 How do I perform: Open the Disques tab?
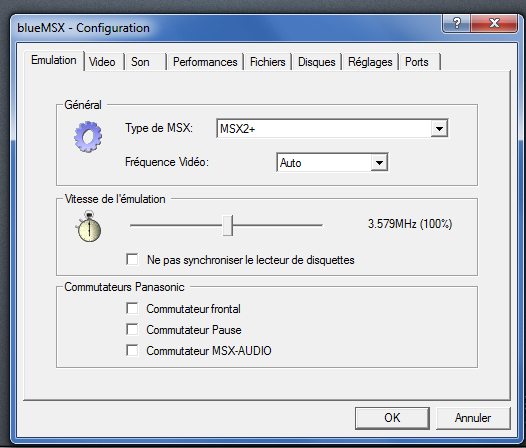(317, 62)
